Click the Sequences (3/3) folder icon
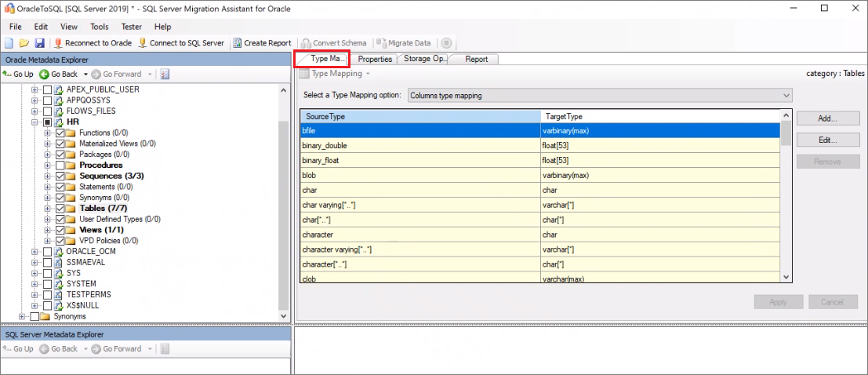The image size is (868, 375). tap(71, 177)
